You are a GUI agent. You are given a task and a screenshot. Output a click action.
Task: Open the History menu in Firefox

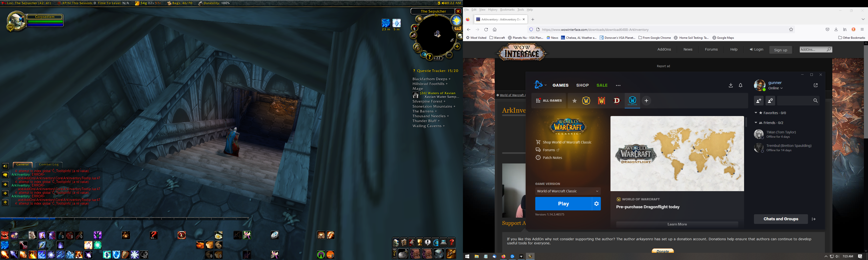pos(493,10)
